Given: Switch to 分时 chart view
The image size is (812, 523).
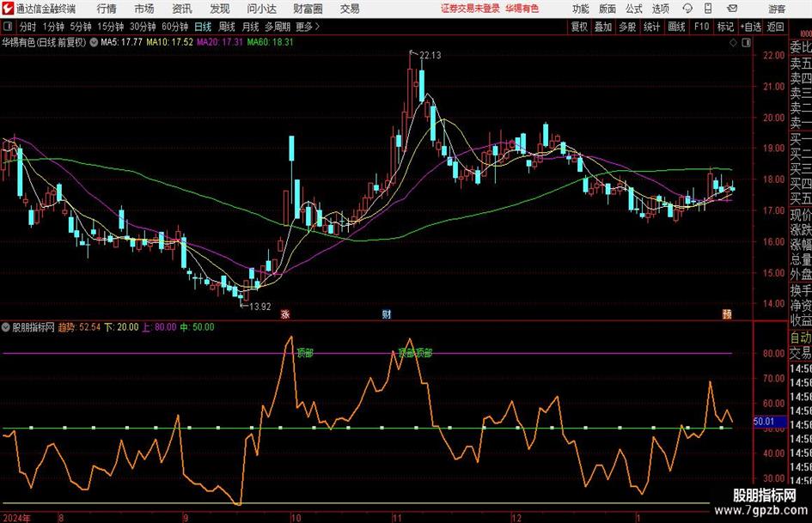Looking at the screenshot, I should [27, 27].
